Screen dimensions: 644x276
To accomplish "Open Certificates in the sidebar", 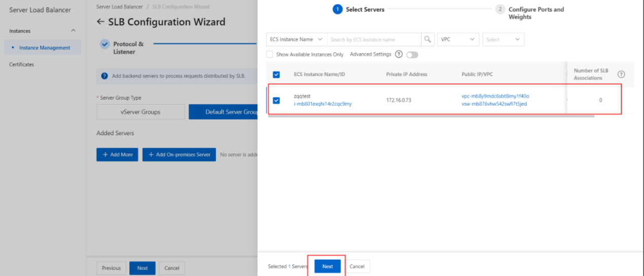I will coord(21,65).
